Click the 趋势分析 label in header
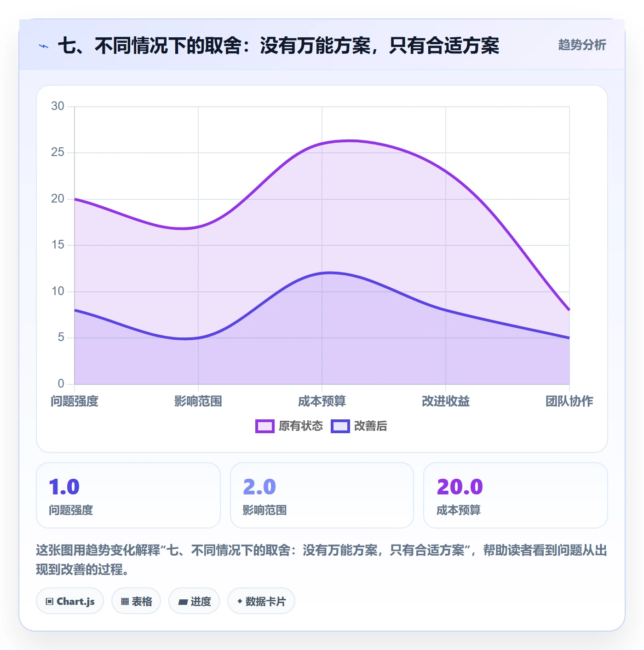Viewport: 644px width, 650px height. (582, 45)
